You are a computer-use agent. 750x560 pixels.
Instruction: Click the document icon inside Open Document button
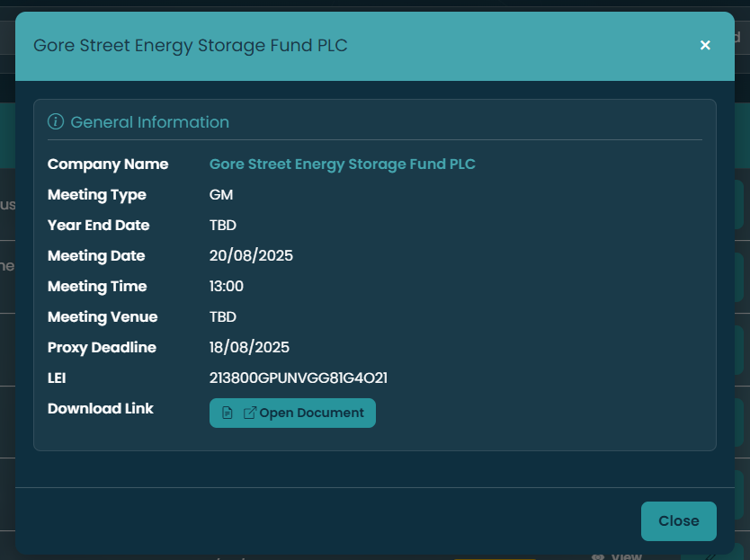click(228, 413)
